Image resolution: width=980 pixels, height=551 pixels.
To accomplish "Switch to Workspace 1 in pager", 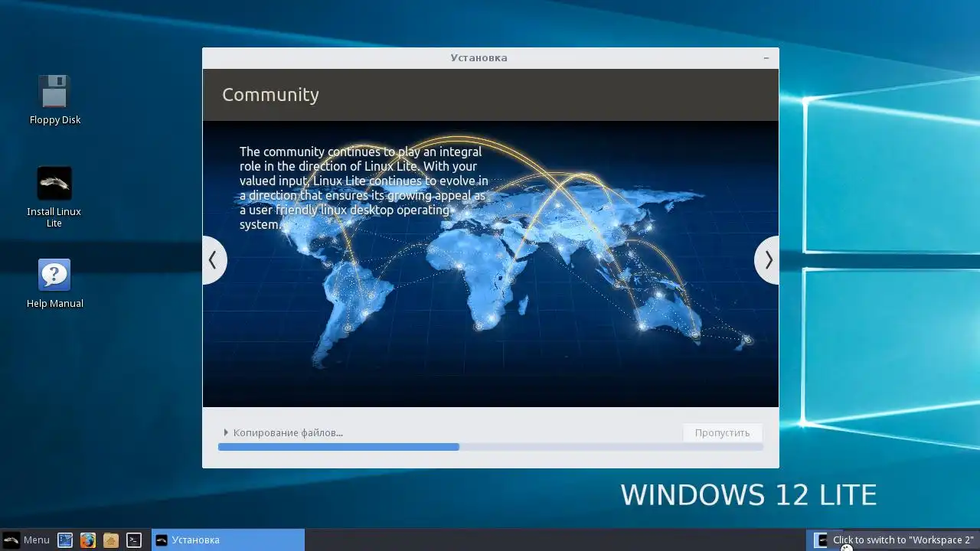I will [x=820, y=540].
